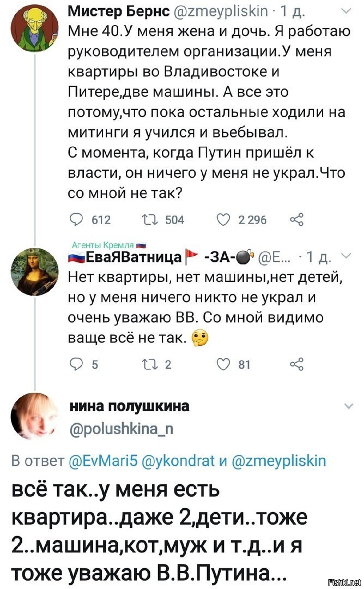Open нина полушкина profile avatar
The image size is (364, 589).
(x=35, y=416)
